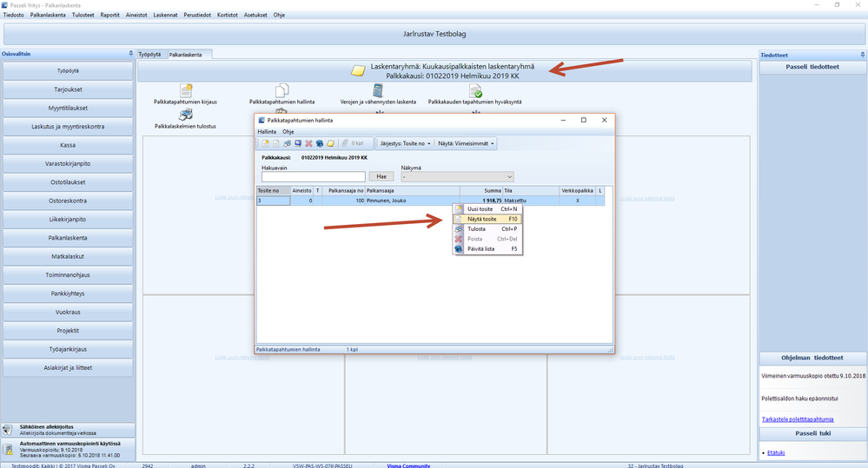This screenshot has height=468, width=868.
Task: Click Sähköinen allekirjoitus icon
Action: click(8, 430)
